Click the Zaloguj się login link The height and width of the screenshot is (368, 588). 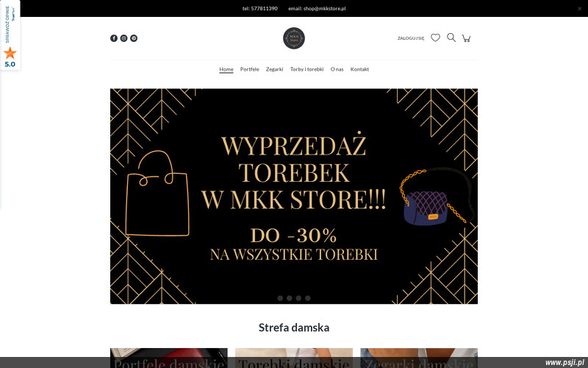click(411, 38)
